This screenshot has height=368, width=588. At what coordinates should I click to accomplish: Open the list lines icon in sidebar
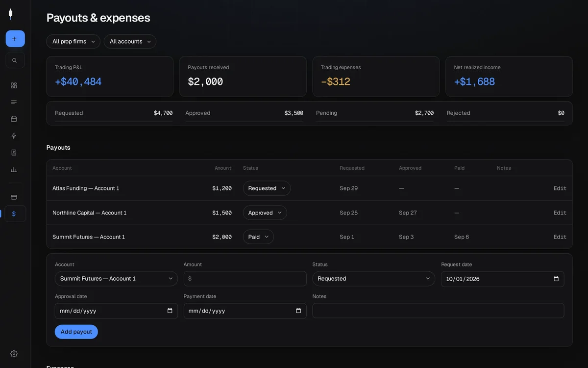tap(14, 102)
